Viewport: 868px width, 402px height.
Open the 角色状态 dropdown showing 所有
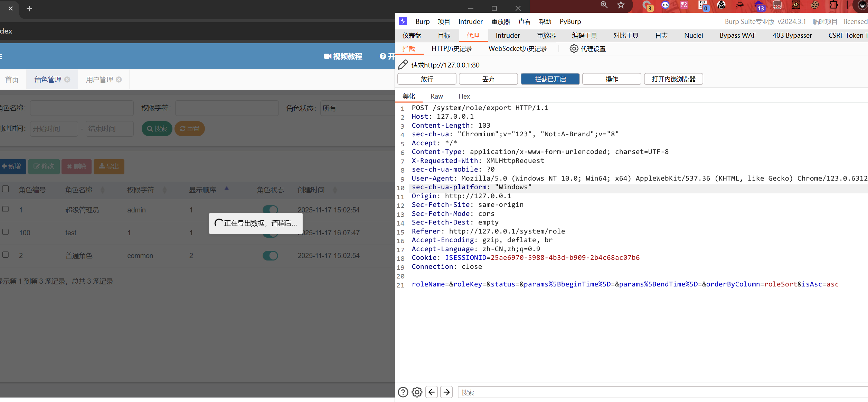356,108
